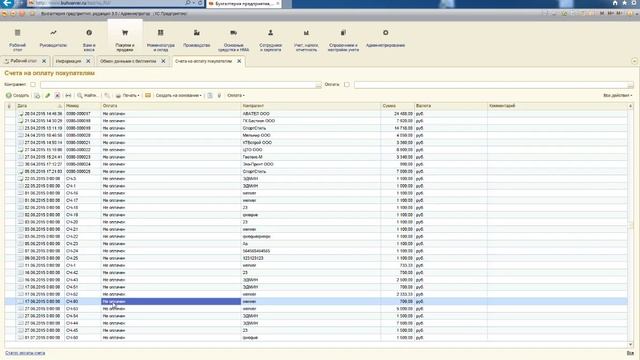640x360 pixels.
Task: Click the envelope icon after Печать
Action: pos(148,96)
